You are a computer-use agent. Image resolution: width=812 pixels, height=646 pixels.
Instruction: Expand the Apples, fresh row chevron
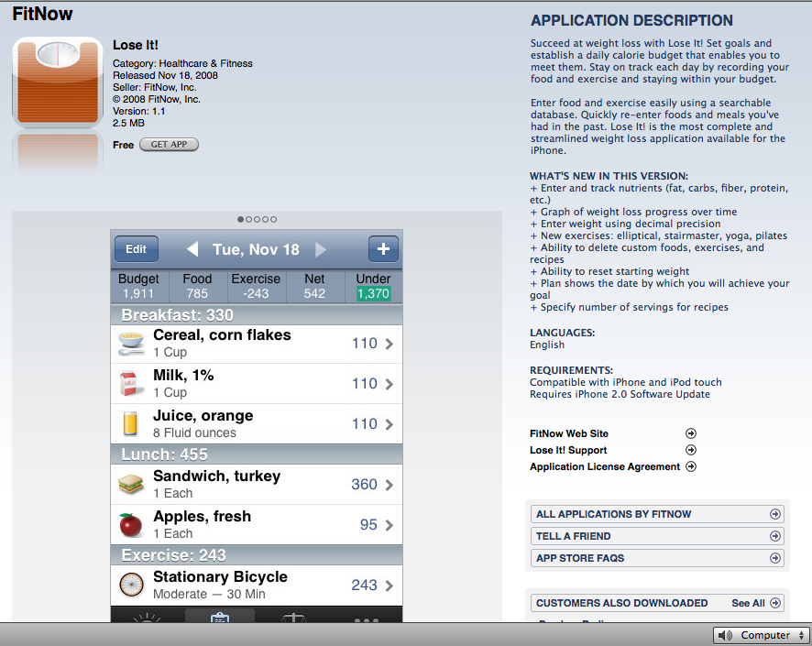pyautogui.click(x=389, y=525)
